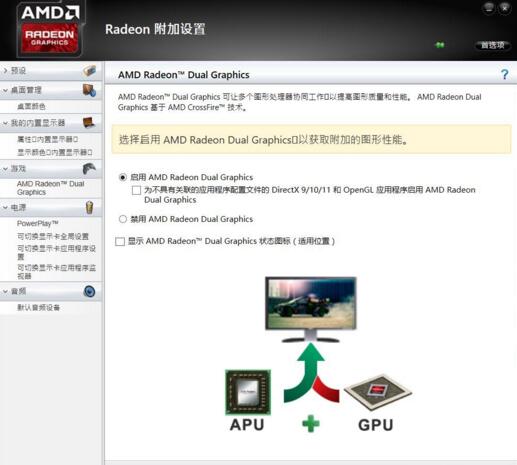This screenshot has height=465, width=517.
Task: Click the round audio speaker icon
Action: click(89, 291)
